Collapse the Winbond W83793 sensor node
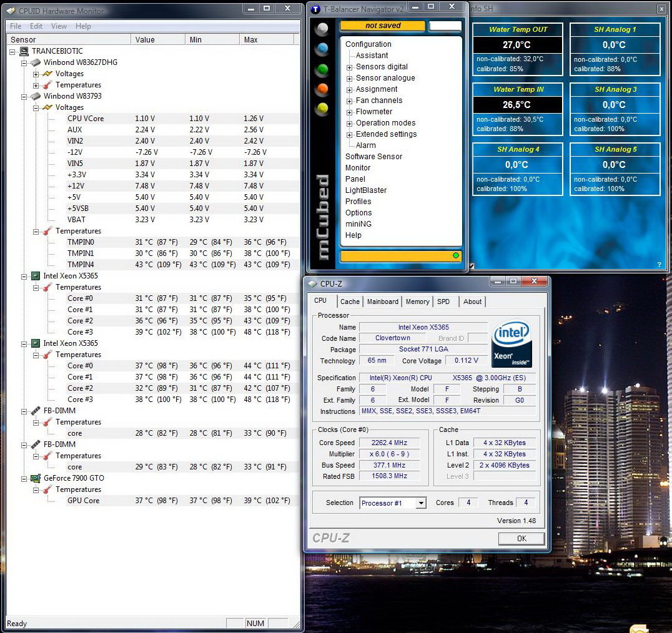 click(24, 97)
